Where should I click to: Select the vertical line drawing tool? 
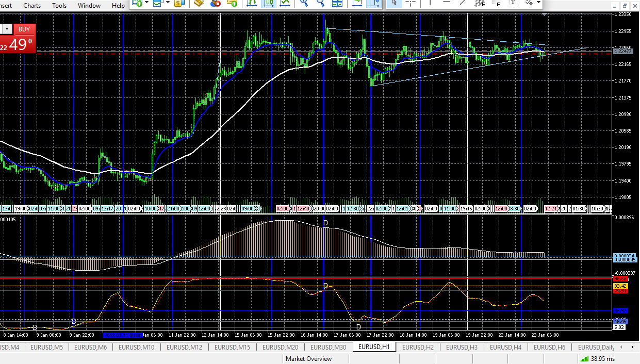click(429, 3)
